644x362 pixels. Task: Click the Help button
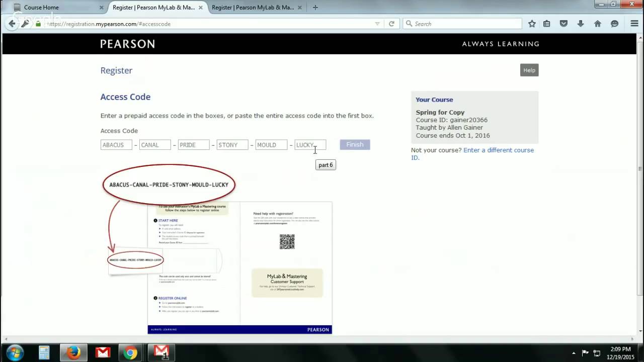(529, 70)
